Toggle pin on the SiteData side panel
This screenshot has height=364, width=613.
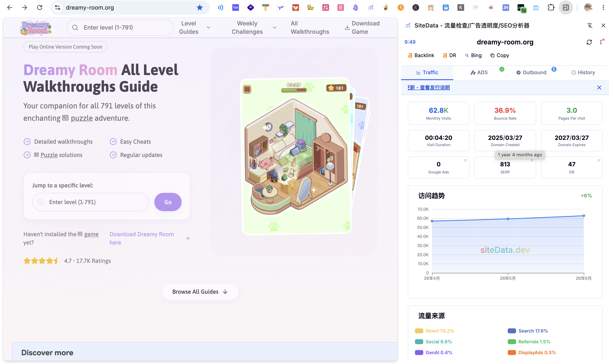590,25
